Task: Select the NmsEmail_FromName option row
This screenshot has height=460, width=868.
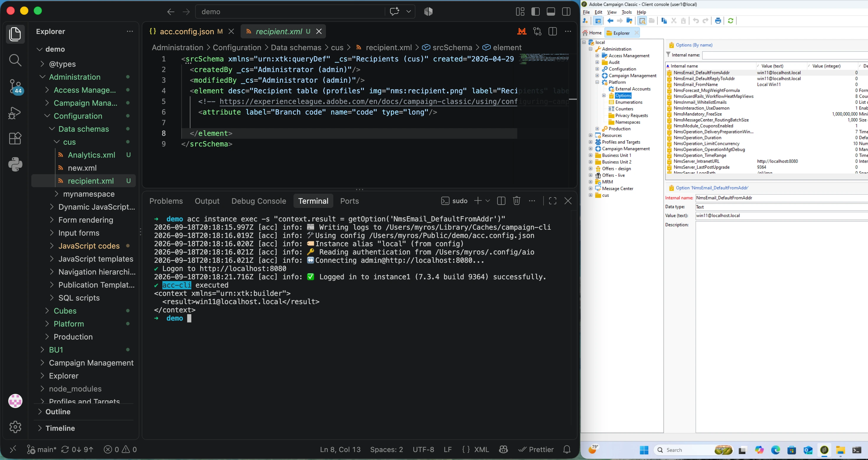Action: [766, 84]
